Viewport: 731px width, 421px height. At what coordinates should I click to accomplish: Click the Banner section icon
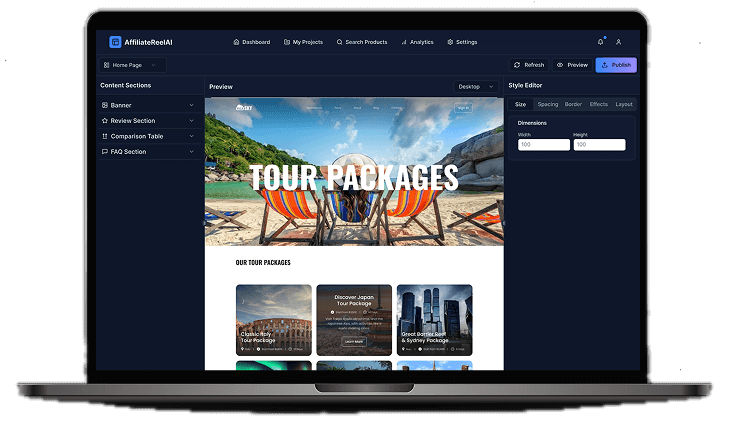[105, 105]
